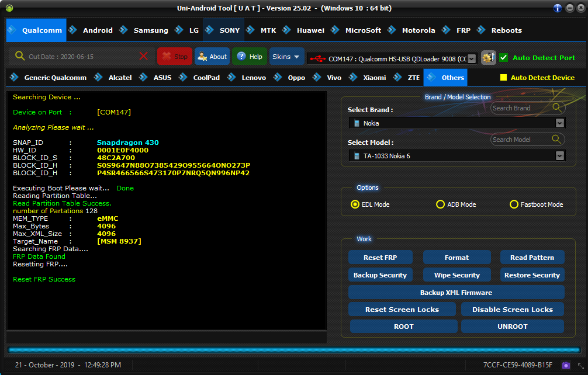The height and width of the screenshot is (375, 588).
Task: Click the Disable Screen Locks button
Action: click(513, 310)
